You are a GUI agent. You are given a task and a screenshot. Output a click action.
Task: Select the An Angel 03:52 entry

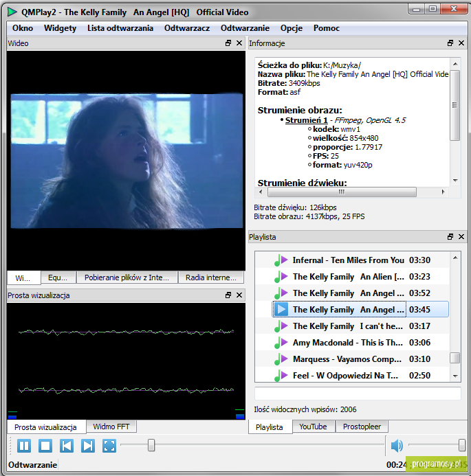(352, 293)
